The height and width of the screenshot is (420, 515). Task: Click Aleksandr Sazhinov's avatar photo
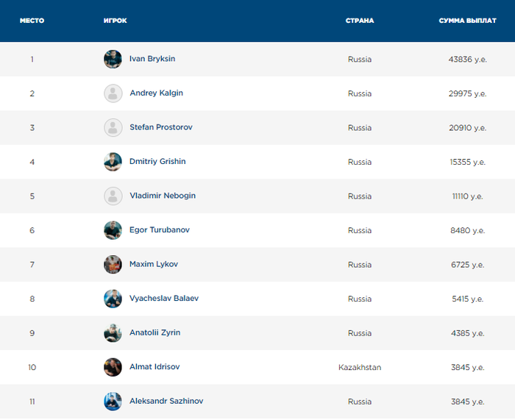[113, 401]
